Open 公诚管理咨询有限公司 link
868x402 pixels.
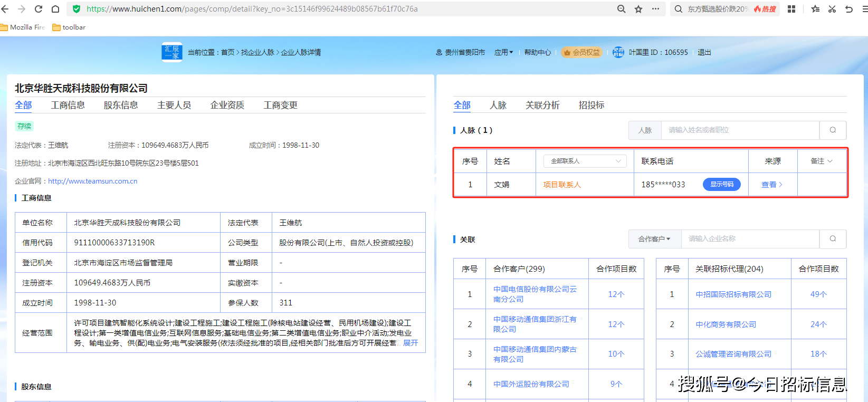tap(733, 354)
